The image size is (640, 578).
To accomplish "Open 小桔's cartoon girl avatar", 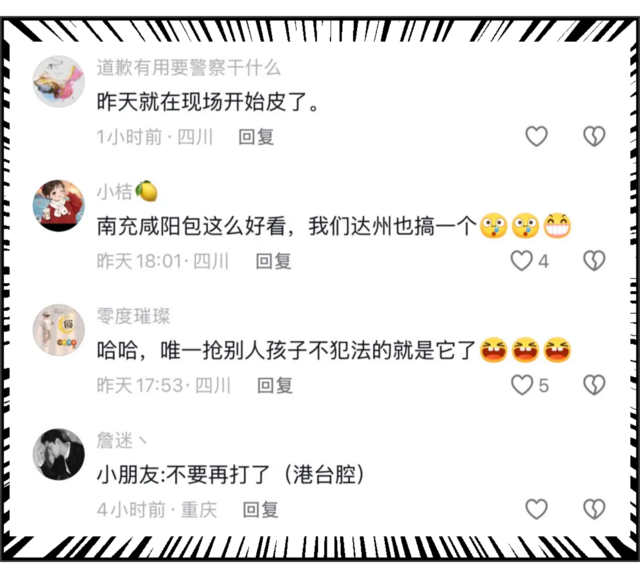I will tap(59, 206).
